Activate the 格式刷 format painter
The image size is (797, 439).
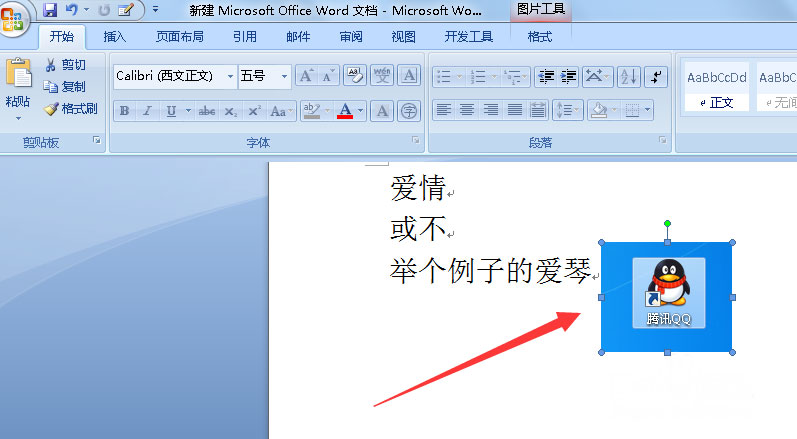(71, 109)
